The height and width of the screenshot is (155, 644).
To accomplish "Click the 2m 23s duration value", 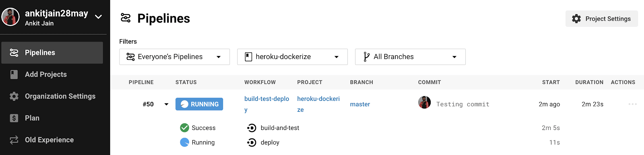I will click(592, 104).
